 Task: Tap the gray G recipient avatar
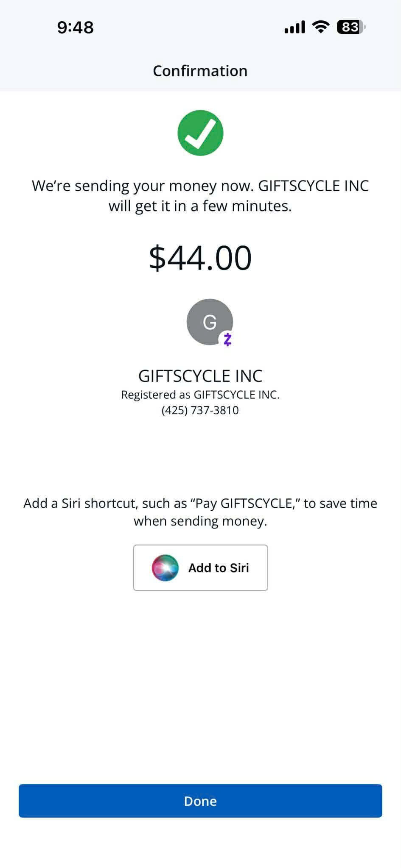tap(209, 321)
